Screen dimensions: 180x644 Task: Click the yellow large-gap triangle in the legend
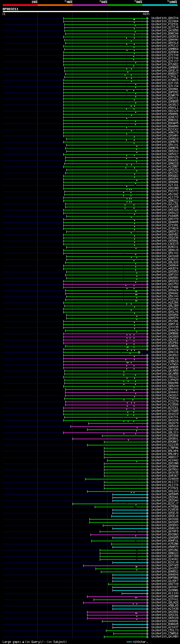pyautogui.click(x=23, y=642)
